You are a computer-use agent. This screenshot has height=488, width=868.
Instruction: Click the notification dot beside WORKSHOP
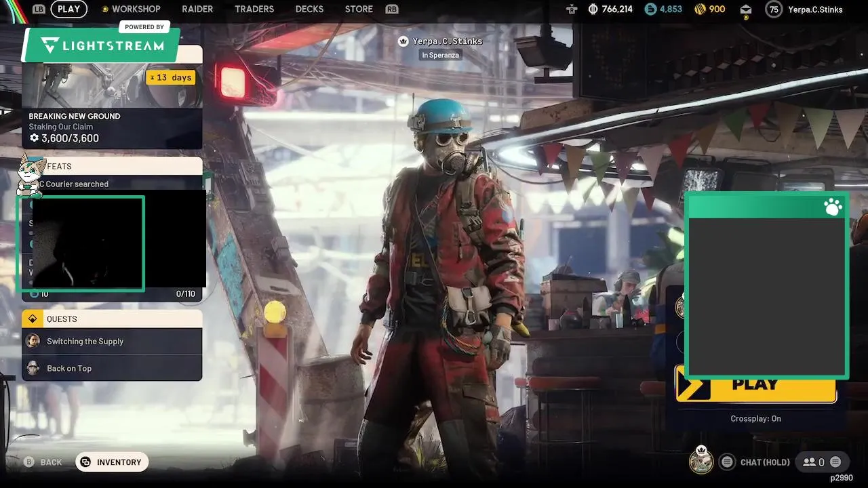click(x=105, y=9)
